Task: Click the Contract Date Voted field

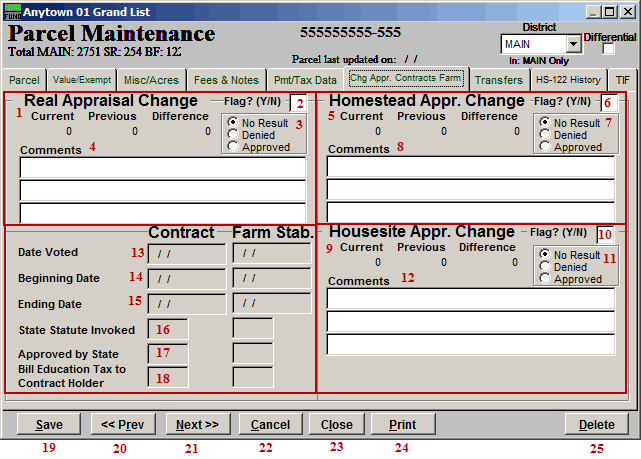Action: click(x=186, y=253)
